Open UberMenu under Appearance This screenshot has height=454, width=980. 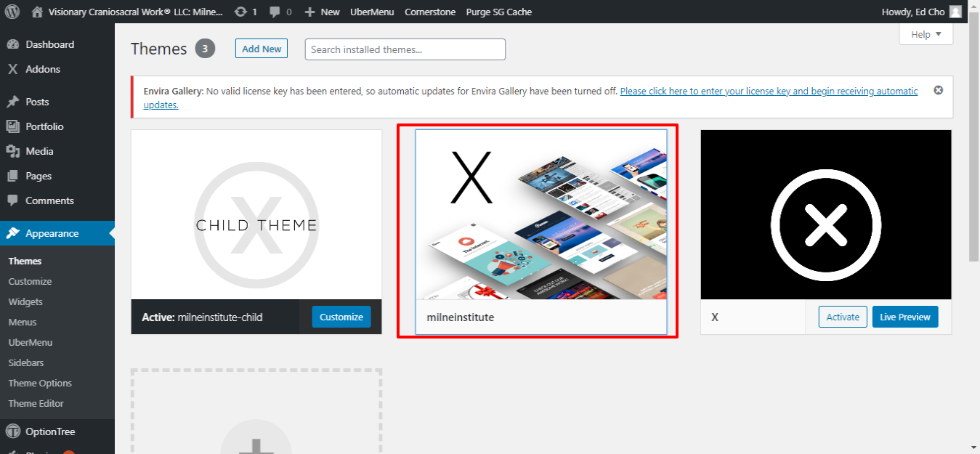click(31, 342)
